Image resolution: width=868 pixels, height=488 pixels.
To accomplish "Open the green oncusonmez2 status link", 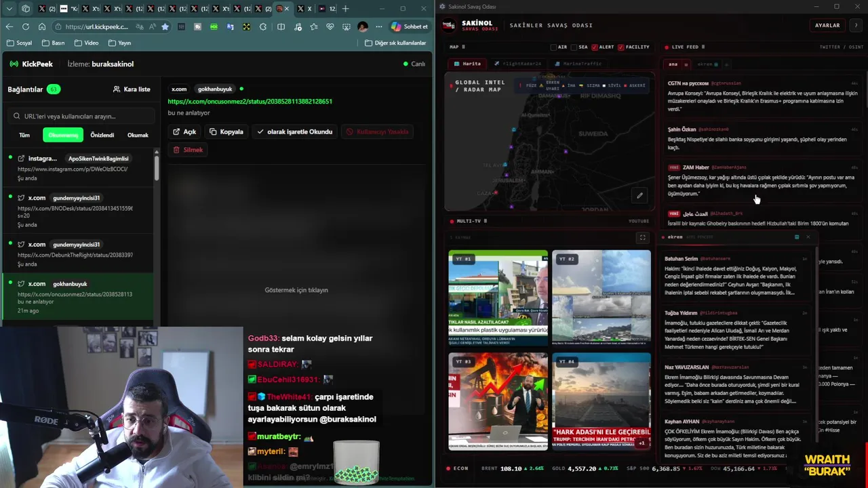I will 250,101.
